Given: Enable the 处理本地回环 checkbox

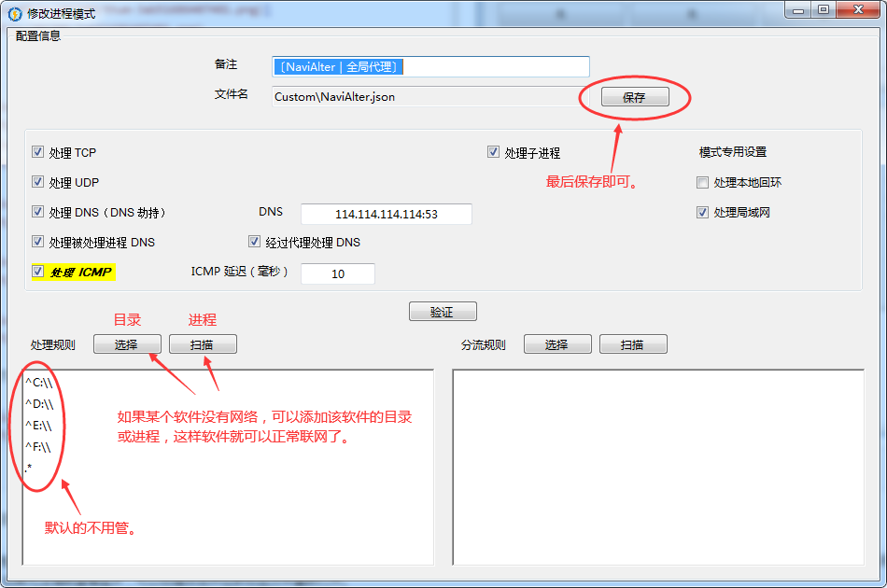Looking at the screenshot, I should pos(703,183).
